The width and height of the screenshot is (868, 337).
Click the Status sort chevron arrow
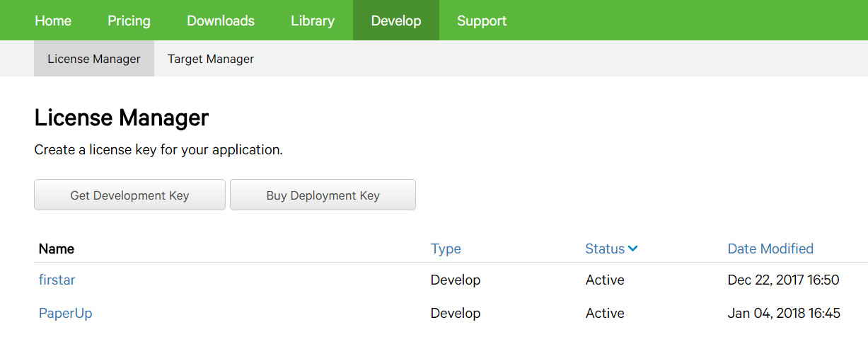633,249
